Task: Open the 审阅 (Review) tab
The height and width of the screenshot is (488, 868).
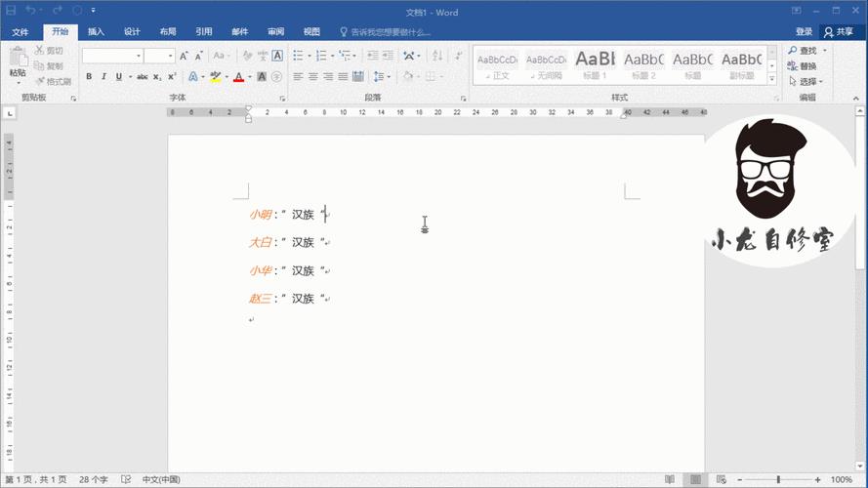Action: click(x=276, y=32)
